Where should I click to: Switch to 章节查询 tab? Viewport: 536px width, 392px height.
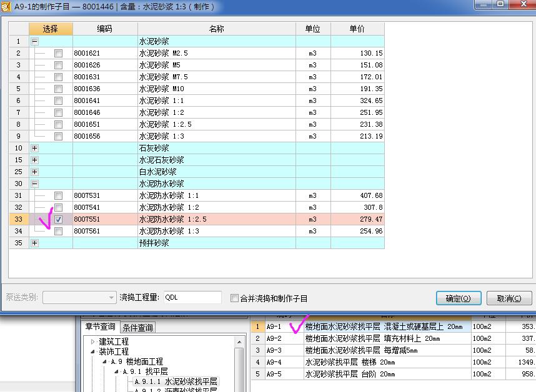click(100, 327)
